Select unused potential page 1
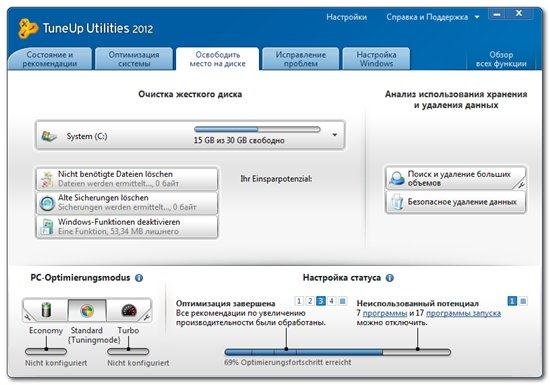Viewport: 550px width, 385px height. tap(512, 301)
